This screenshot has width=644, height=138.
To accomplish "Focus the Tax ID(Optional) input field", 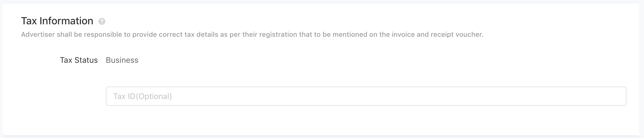I will click(x=366, y=96).
